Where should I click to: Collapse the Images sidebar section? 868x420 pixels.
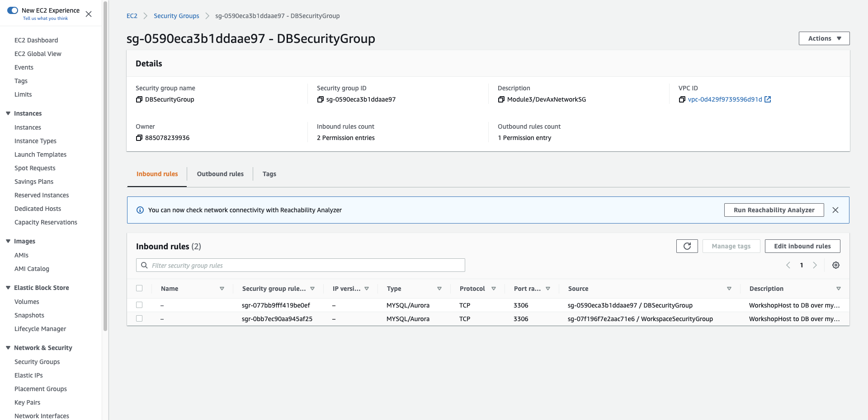pyautogui.click(x=8, y=241)
